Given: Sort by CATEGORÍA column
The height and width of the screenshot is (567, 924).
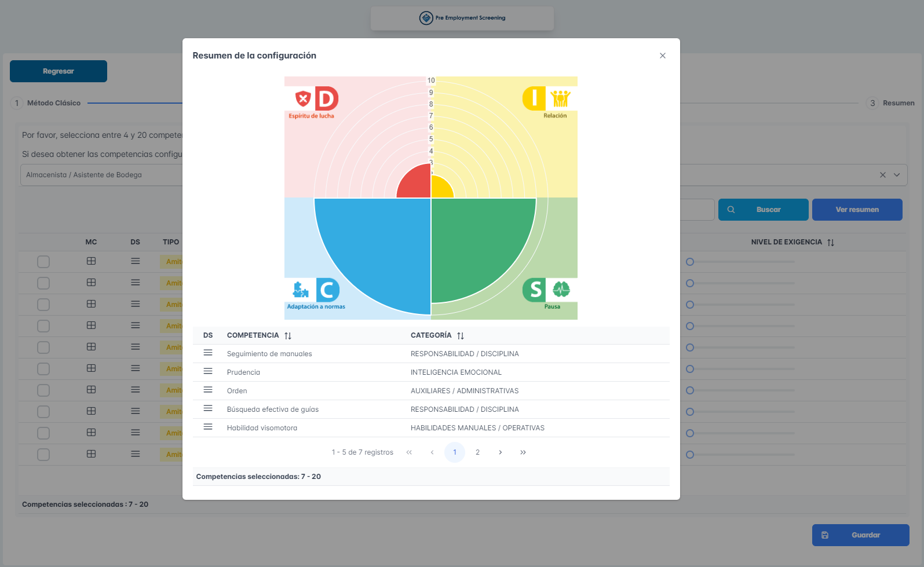Looking at the screenshot, I should click(x=461, y=336).
